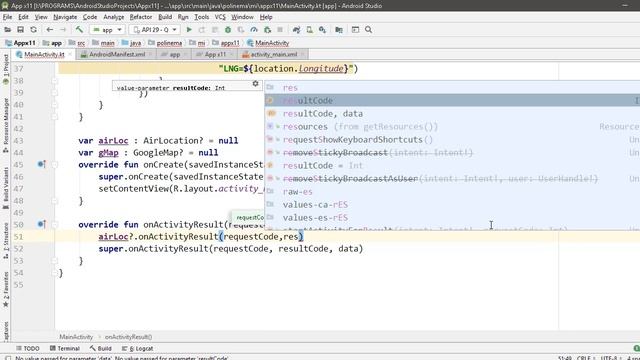Select the 'resultCode, data' completion suggestion
The image size is (640, 360).
pyautogui.click(x=452, y=113)
